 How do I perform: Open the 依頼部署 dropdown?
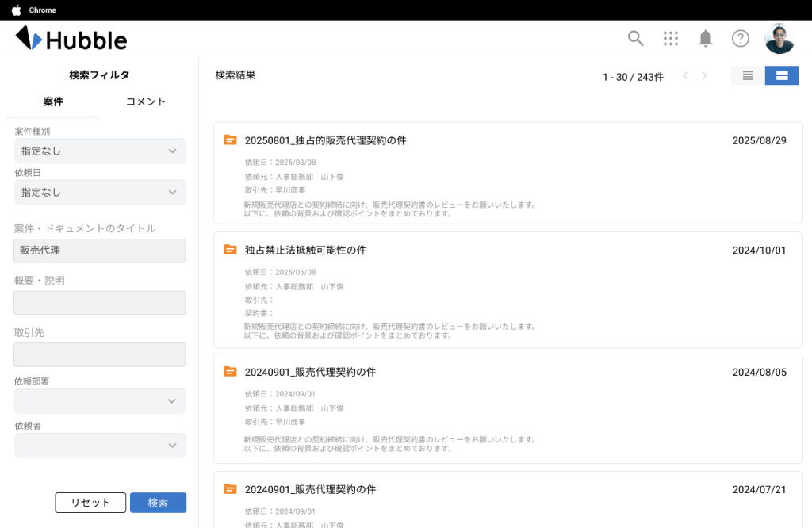[x=100, y=401]
